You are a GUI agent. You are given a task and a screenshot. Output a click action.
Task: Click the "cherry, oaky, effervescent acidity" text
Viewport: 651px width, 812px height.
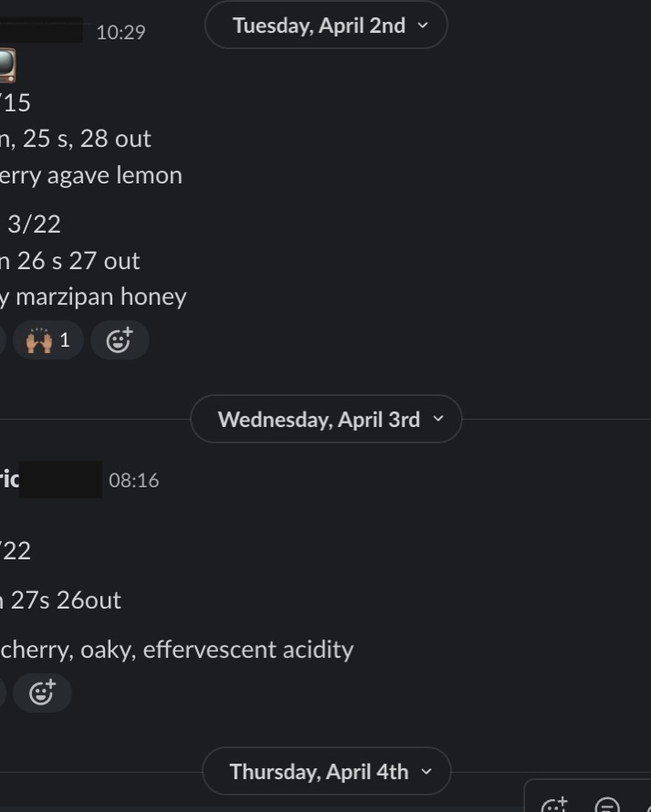point(176,650)
